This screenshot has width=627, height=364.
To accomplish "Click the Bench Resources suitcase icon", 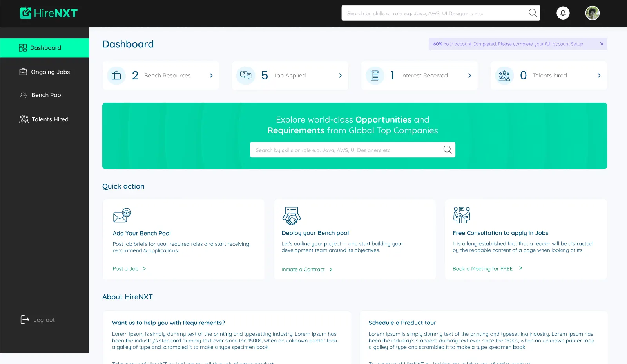I will click(x=116, y=76).
